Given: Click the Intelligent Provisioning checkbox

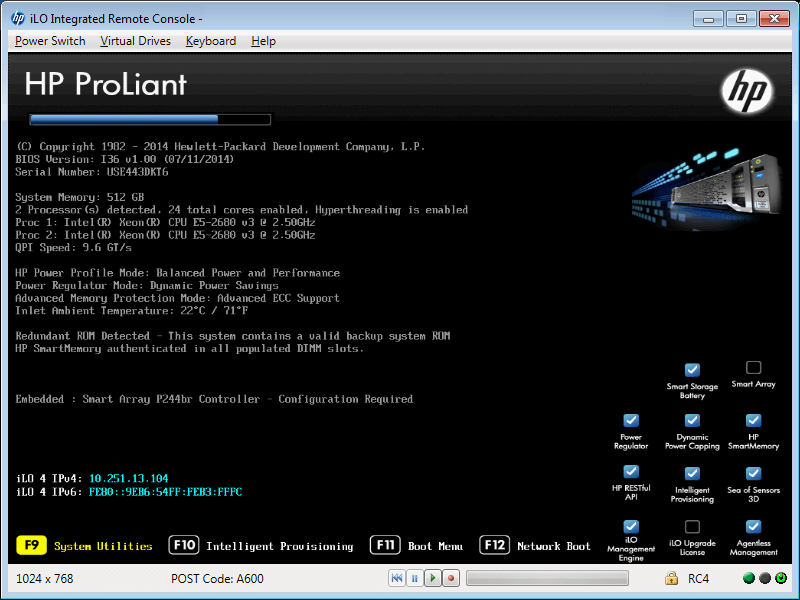Looking at the screenshot, I should click(692, 473).
